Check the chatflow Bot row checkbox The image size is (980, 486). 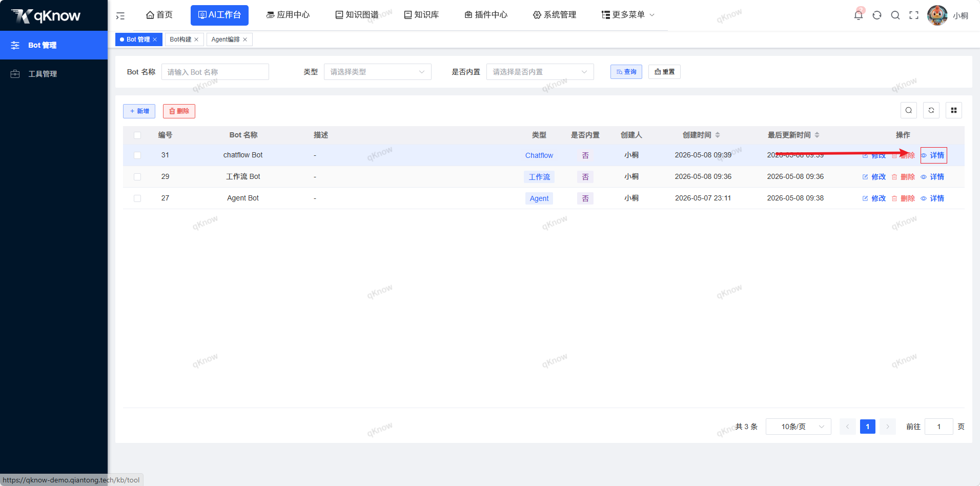click(137, 155)
